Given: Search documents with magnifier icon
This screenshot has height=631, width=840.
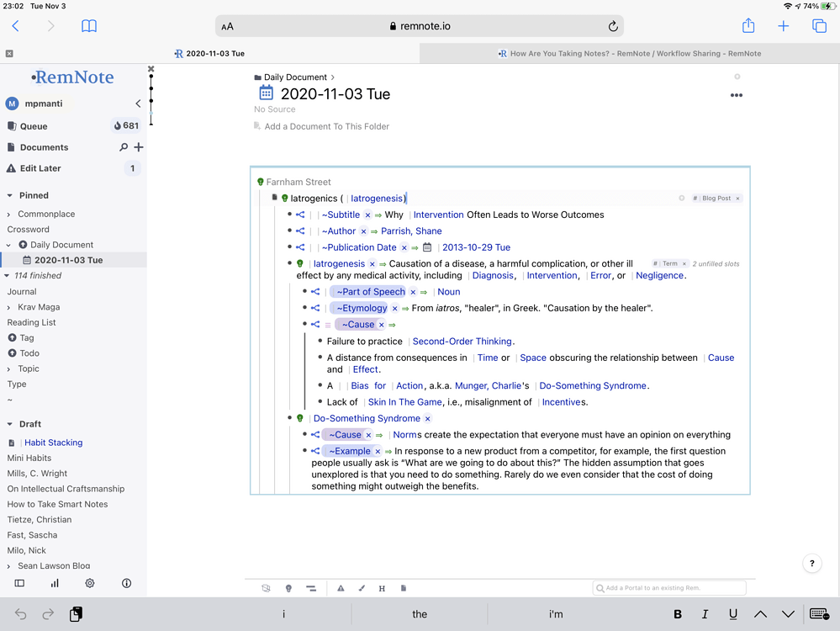Looking at the screenshot, I should click(x=124, y=147).
